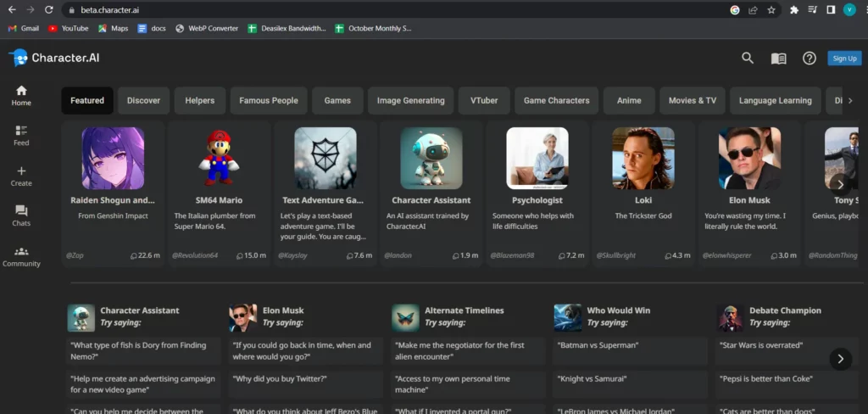
Task: Open browser profile avatar icon
Action: (849, 10)
